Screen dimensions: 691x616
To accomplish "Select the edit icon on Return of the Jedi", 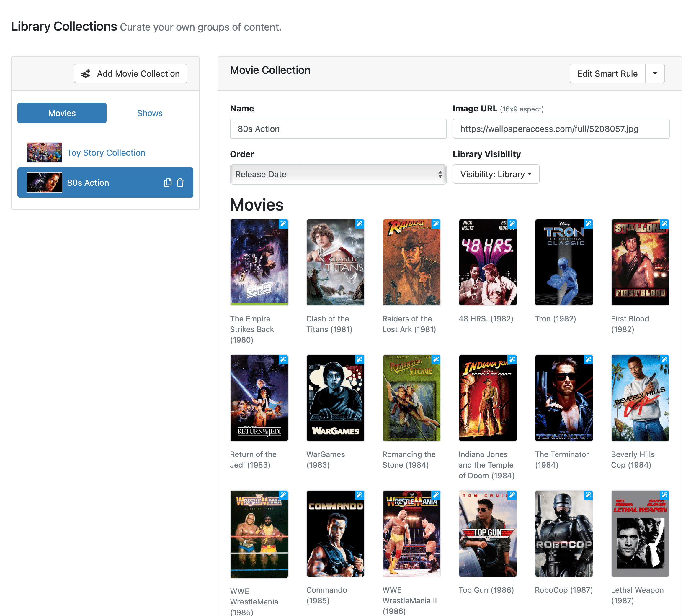I will [283, 360].
